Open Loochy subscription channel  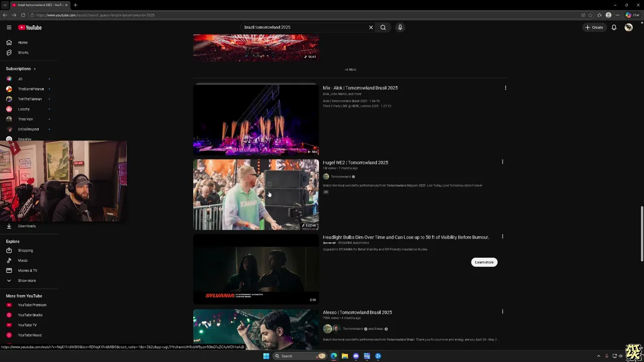coord(29,109)
